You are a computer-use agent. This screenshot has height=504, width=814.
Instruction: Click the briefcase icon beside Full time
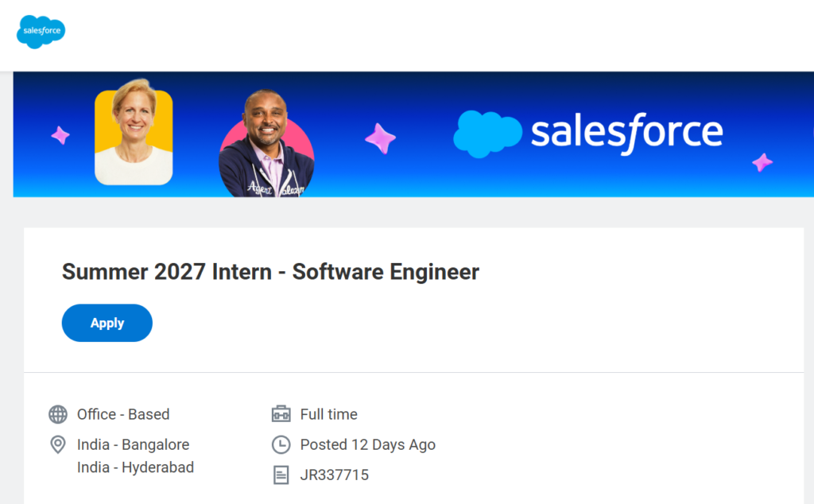click(281, 414)
